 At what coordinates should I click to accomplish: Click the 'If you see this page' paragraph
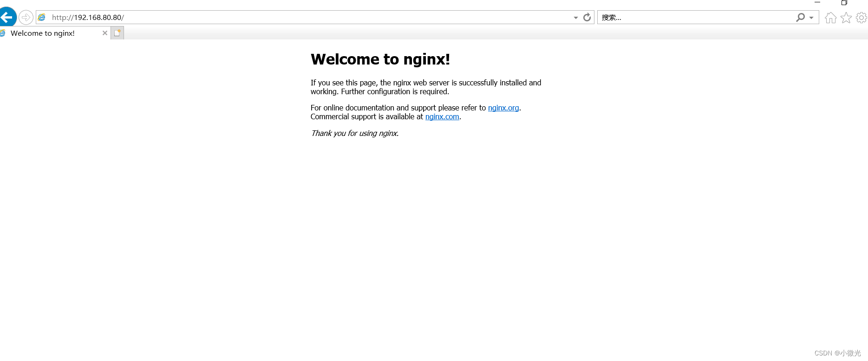426,87
